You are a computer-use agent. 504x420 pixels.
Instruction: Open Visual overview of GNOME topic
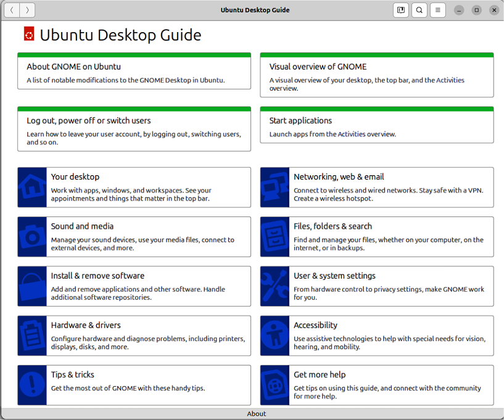(x=318, y=67)
